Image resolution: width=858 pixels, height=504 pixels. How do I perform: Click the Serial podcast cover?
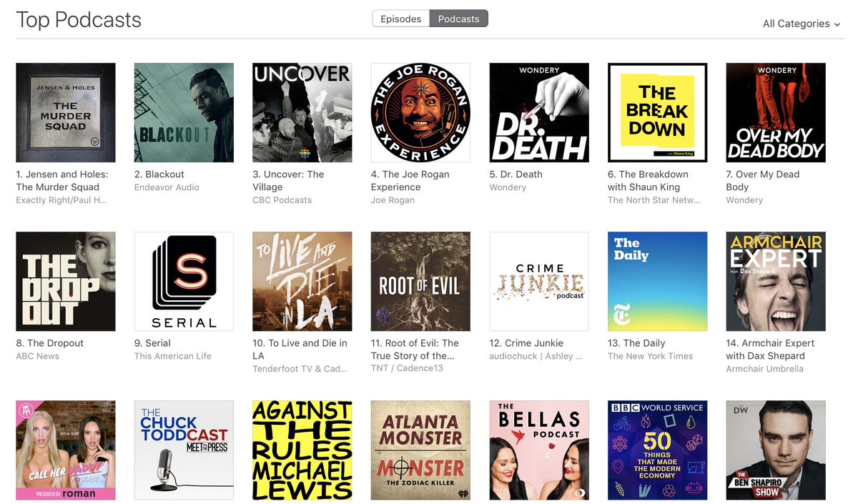click(x=184, y=282)
